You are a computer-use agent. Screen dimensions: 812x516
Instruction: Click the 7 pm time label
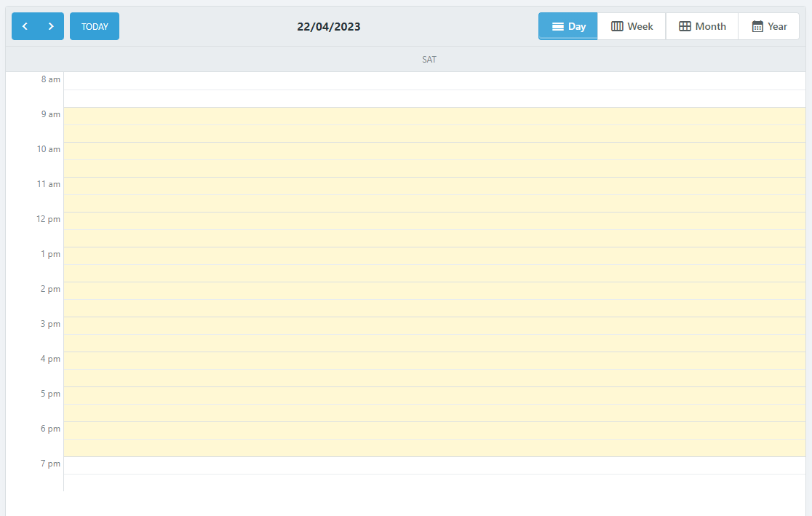pyautogui.click(x=50, y=464)
